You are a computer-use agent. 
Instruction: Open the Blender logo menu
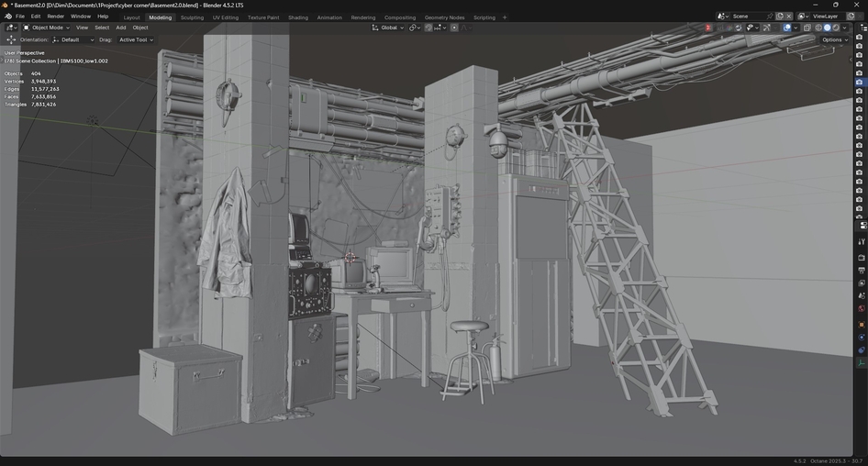(x=7, y=17)
